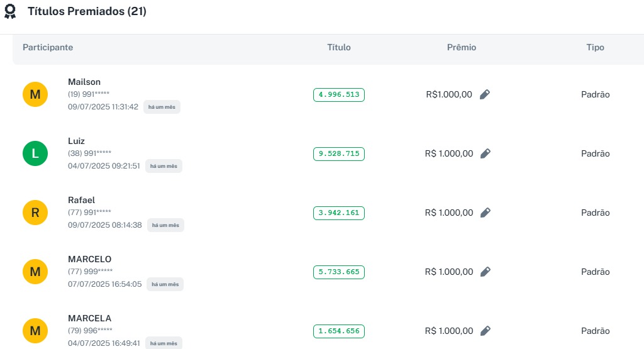The image size is (644, 349).
Task: Click pencil icon in Luiz's prize row
Action: [485, 153]
